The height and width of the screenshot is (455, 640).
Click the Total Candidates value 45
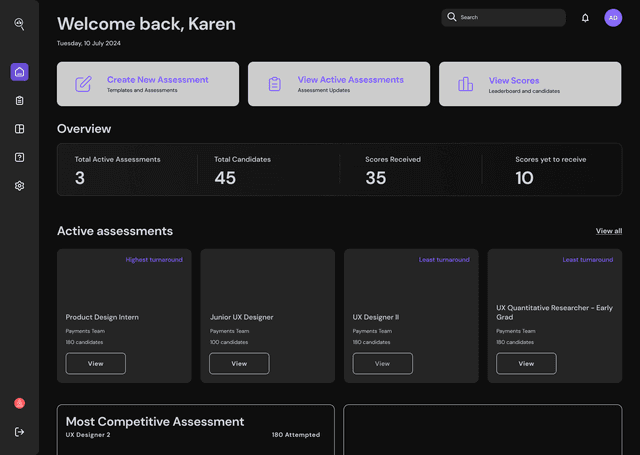pyautogui.click(x=225, y=178)
